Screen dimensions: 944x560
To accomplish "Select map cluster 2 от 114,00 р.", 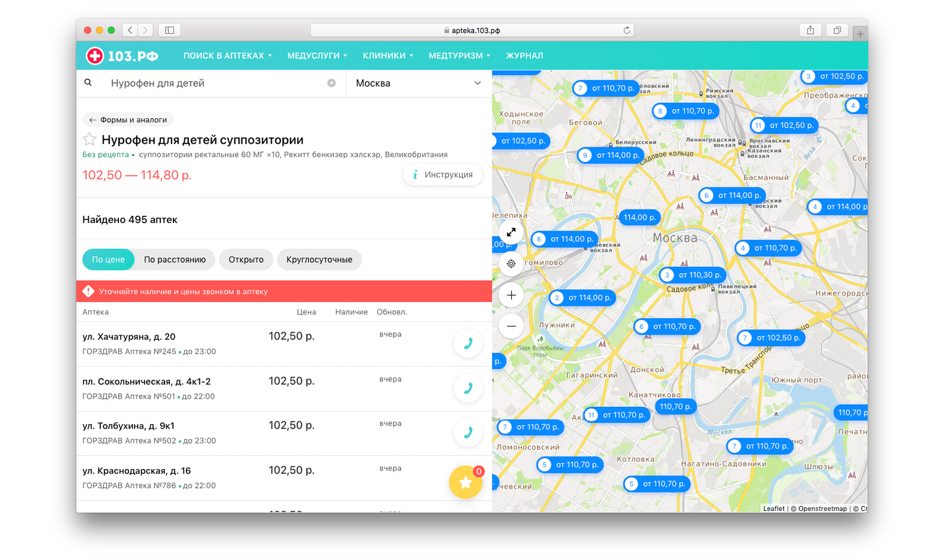I will 583,297.
